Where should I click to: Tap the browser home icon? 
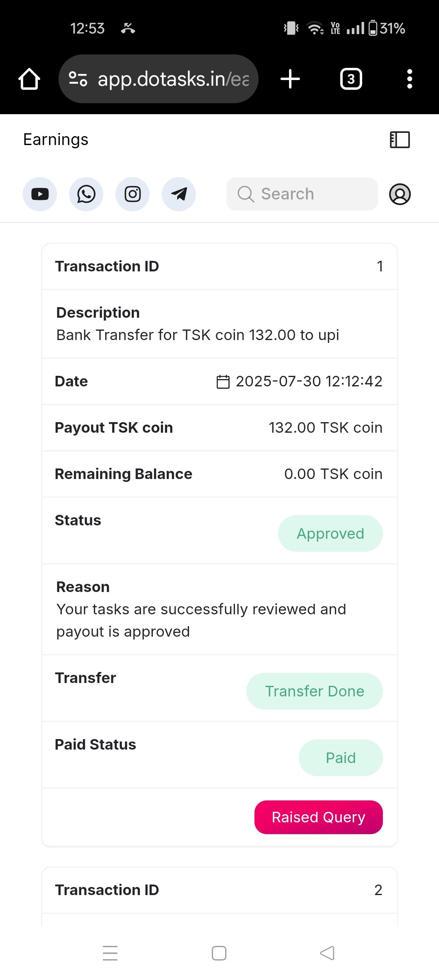pos(29,79)
